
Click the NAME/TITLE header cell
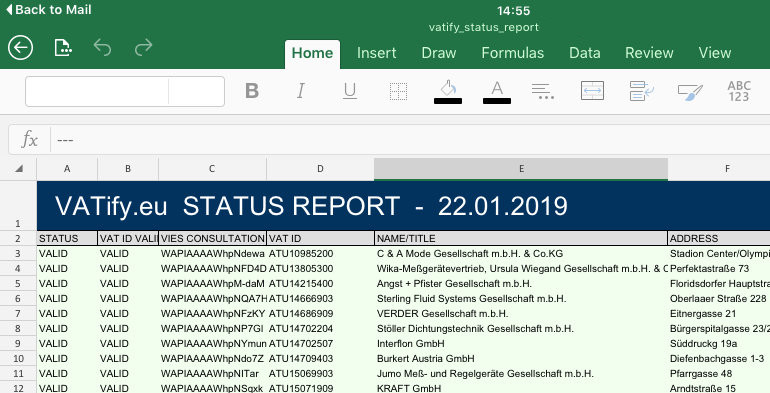pyautogui.click(x=521, y=238)
